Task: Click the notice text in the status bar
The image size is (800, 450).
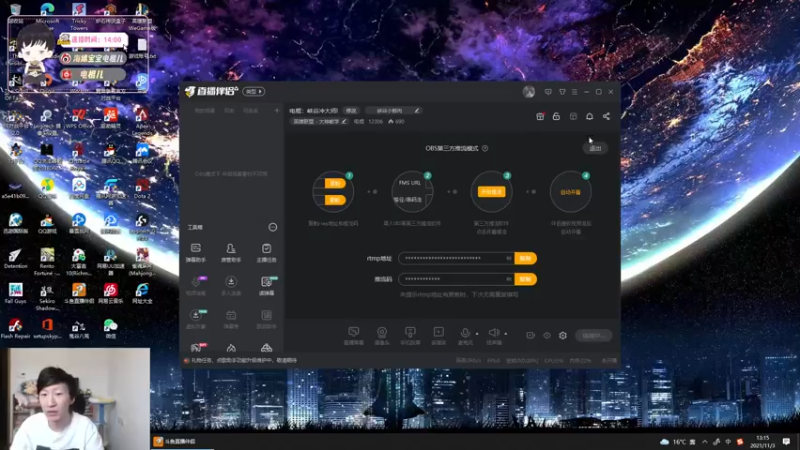Action: pyautogui.click(x=244, y=360)
